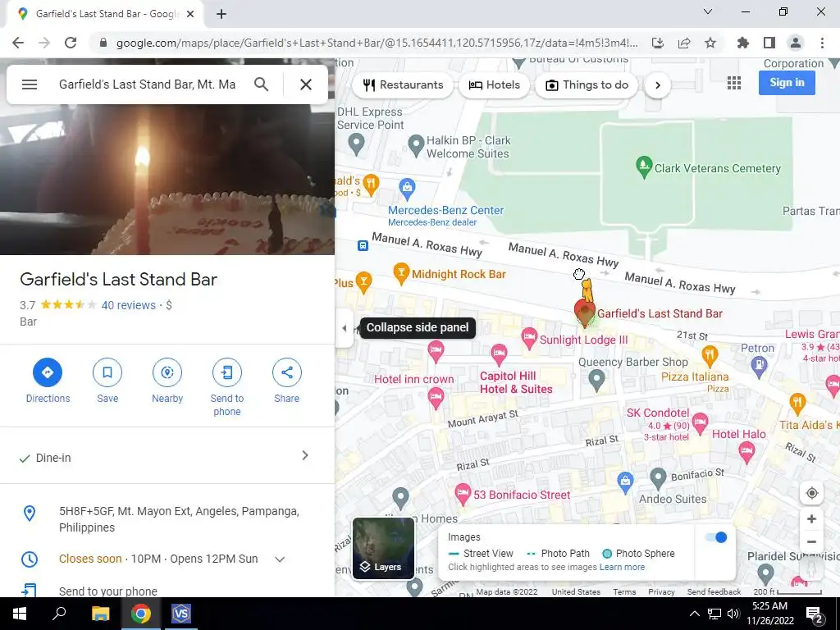Viewport: 840px width, 630px height.
Task: Click Petron gas station marker
Action: [758, 365]
